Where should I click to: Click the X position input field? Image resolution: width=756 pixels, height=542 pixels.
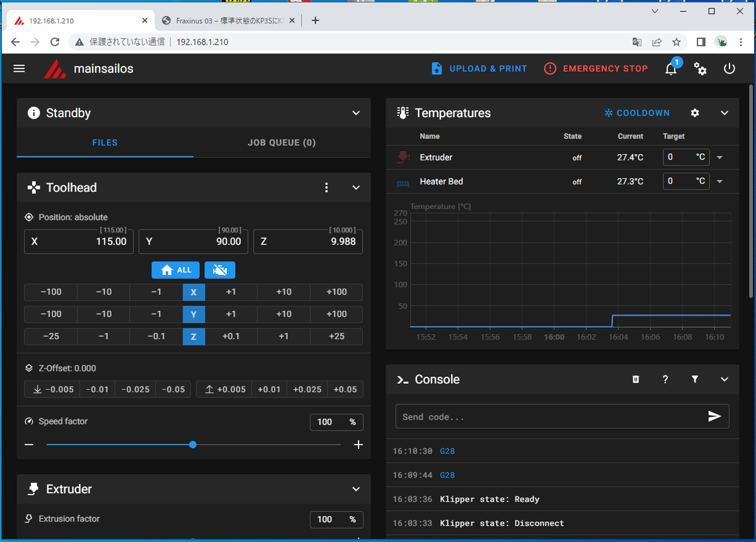pos(79,241)
